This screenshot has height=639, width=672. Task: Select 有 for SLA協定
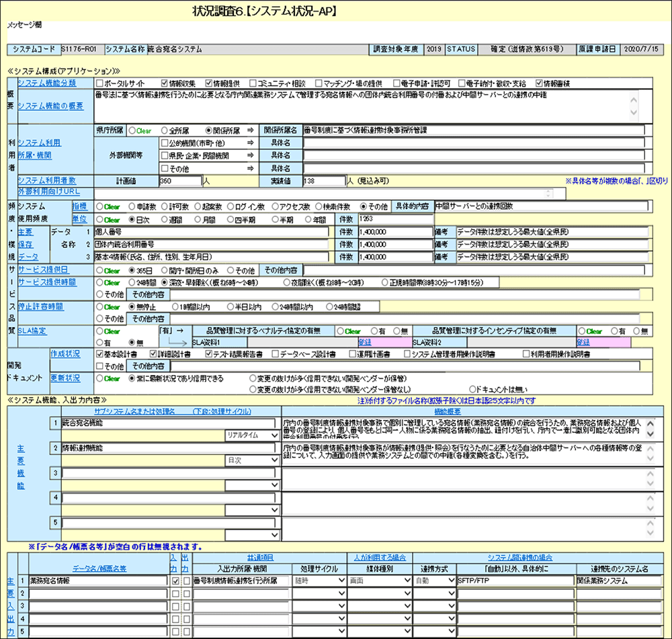point(100,343)
